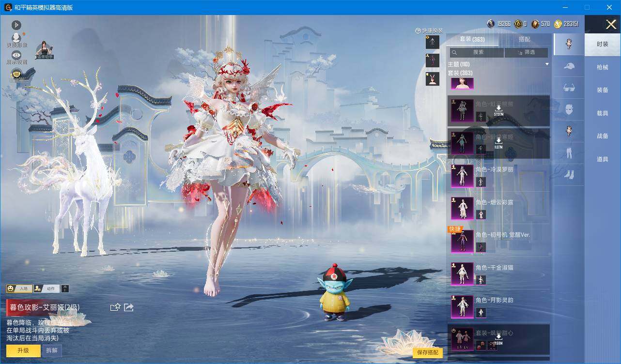Select the first quick-change outfit slot
Image resolution: width=621 pixels, height=364 pixels.
(x=433, y=42)
